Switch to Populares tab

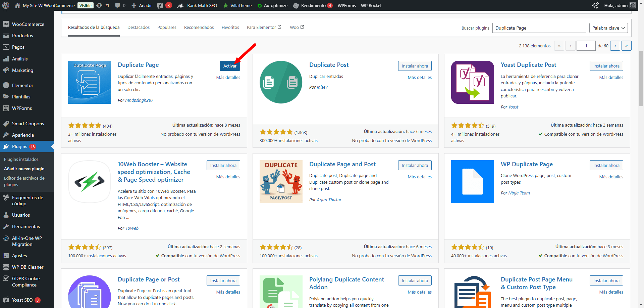pos(167,28)
